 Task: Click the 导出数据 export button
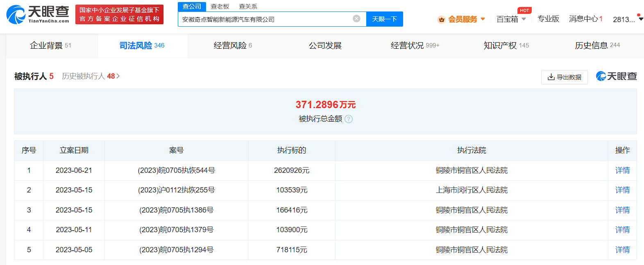pos(564,77)
